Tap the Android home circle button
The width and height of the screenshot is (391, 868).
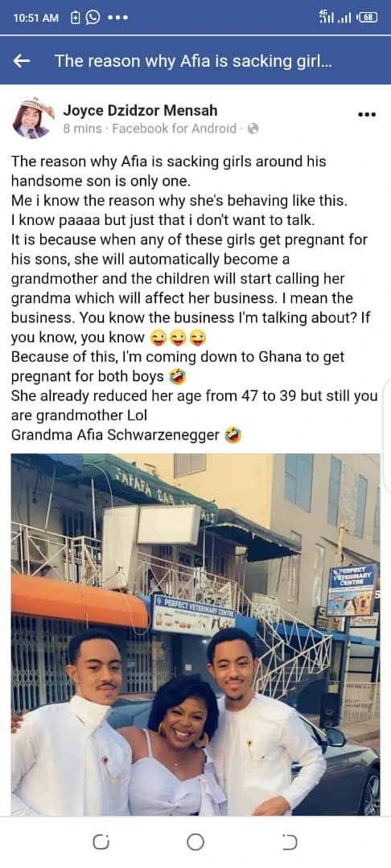point(195,842)
